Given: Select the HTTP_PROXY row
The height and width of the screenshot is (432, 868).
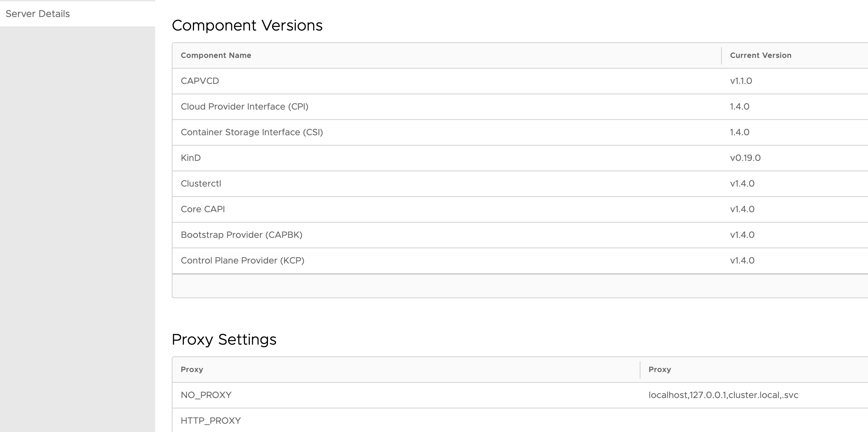Looking at the screenshot, I should click(211, 421).
